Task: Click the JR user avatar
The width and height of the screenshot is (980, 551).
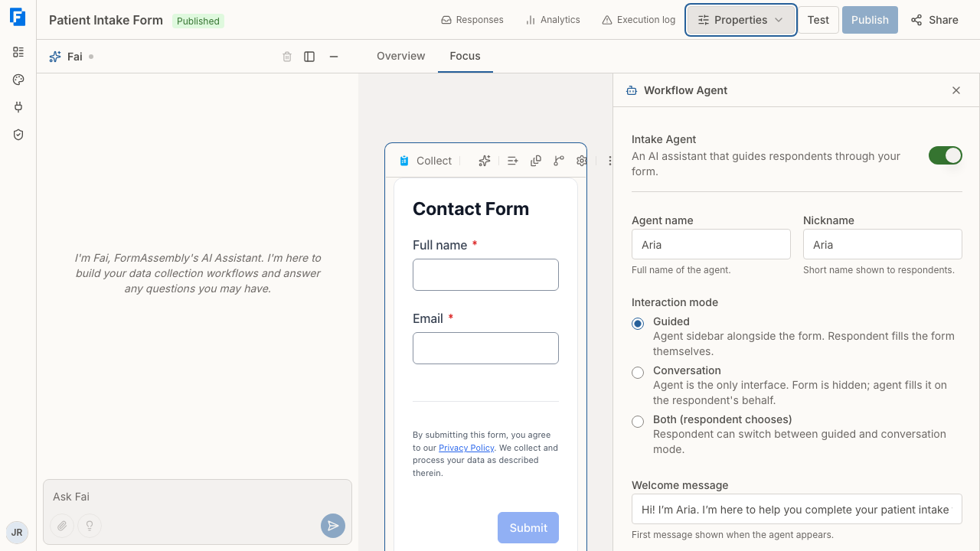Action: (17, 533)
